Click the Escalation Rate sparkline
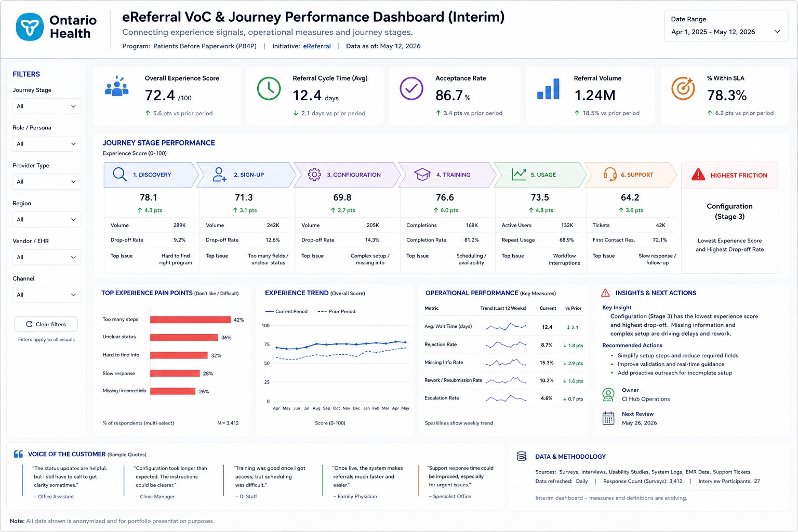The height and width of the screenshot is (532, 798). (x=506, y=398)
